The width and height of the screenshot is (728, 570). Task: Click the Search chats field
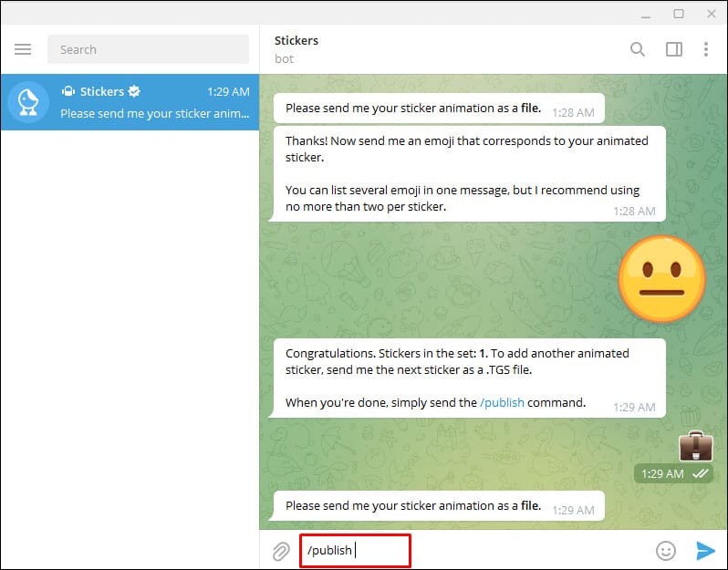[148, 49]
